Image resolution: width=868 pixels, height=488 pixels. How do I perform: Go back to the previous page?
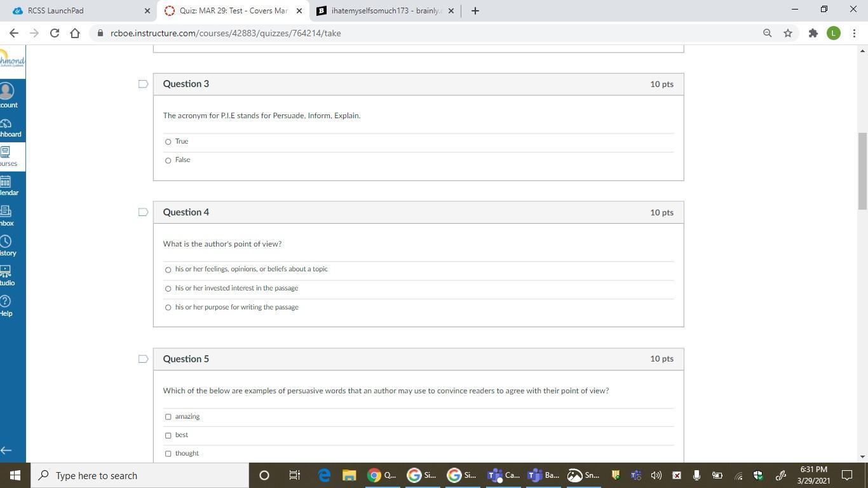(x=14, y=33)
